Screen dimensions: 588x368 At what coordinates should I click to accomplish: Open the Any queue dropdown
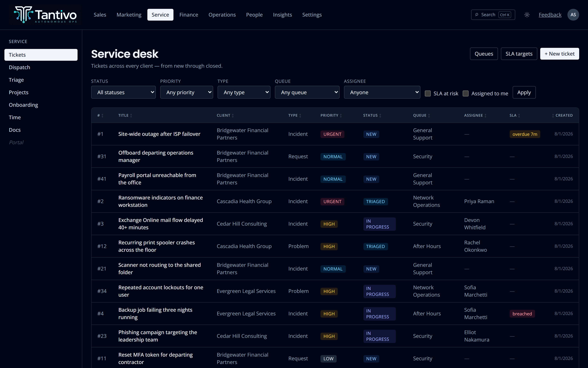307,92
